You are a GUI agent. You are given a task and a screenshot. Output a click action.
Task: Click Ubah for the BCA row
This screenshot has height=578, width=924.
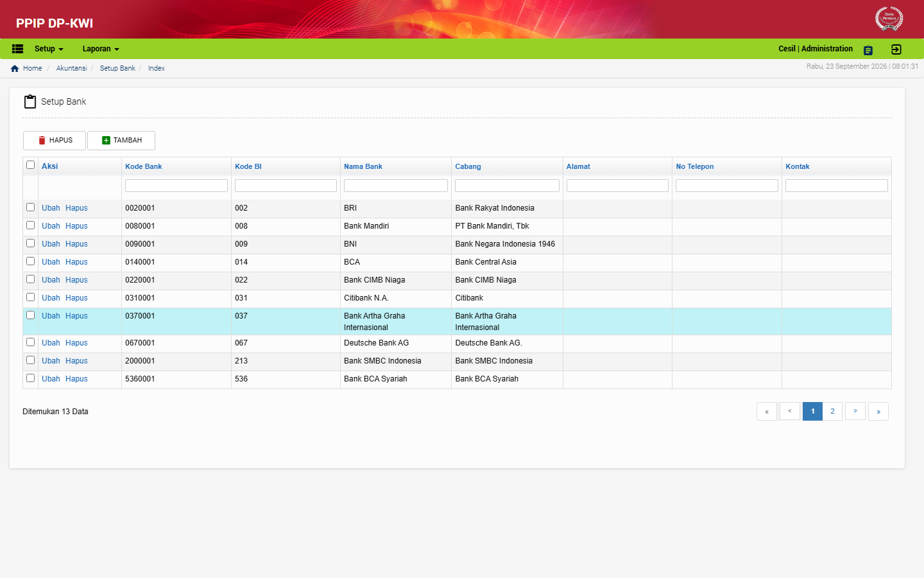click(51, 262)
